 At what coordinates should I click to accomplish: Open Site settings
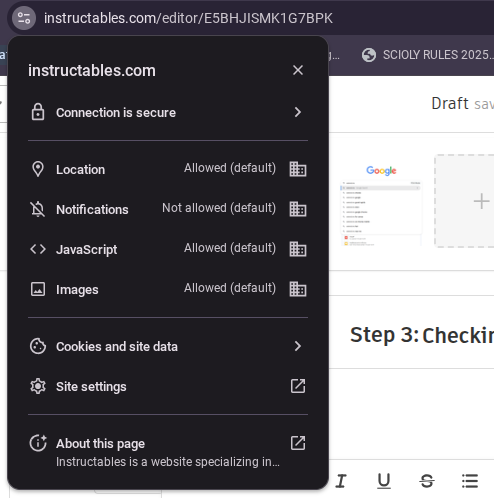click(168, 386)
